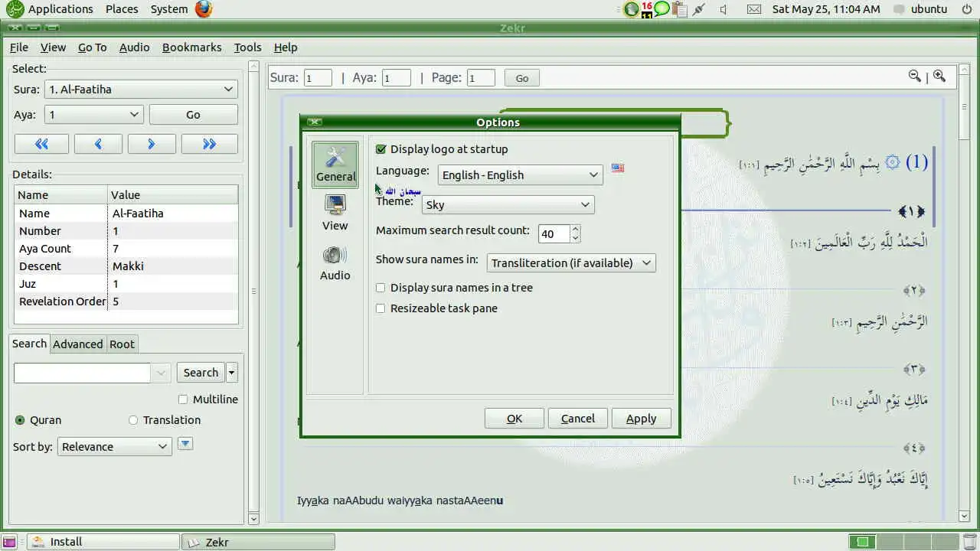This screenshot has width=980, height=551.
Task: Open the Sura dropdown 1. Al-Faatiha
Action: coord(141,90)
